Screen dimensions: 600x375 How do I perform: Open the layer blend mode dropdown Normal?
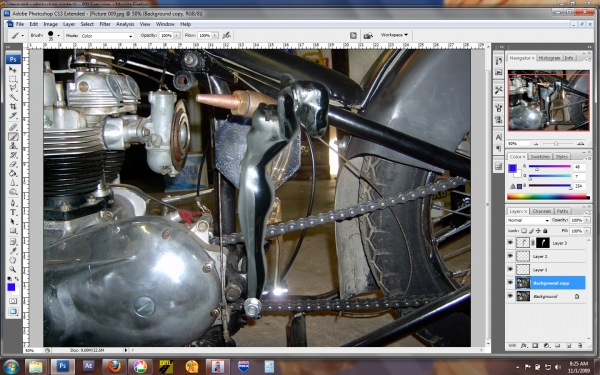click(x=528, y=220)
